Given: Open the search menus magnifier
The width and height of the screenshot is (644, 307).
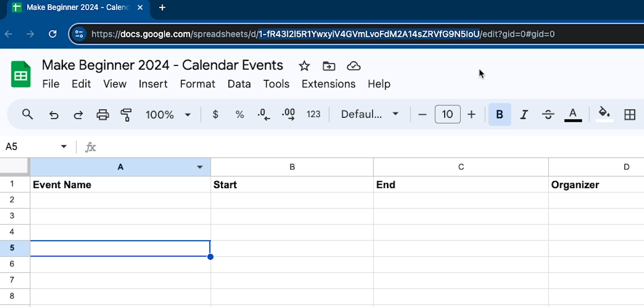Looking at the screenshot, I should (28, 114).
